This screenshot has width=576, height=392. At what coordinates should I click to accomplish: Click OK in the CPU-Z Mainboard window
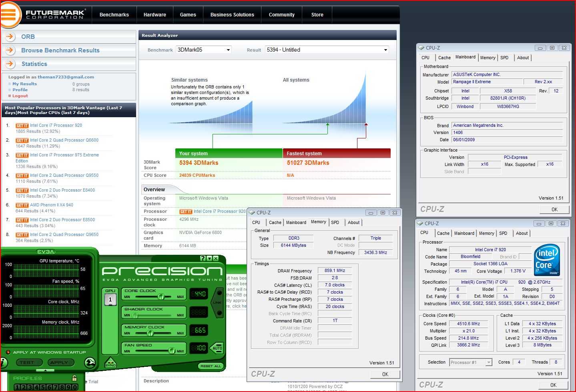[554, 209]
